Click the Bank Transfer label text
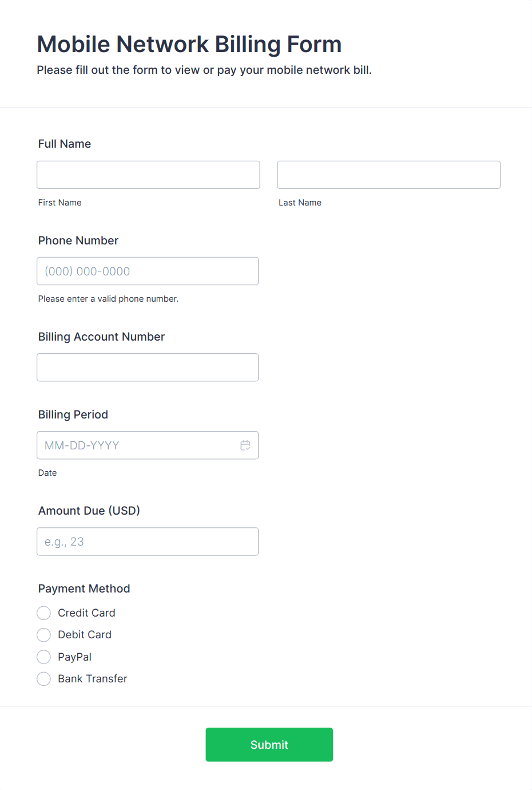 (93, 679)
